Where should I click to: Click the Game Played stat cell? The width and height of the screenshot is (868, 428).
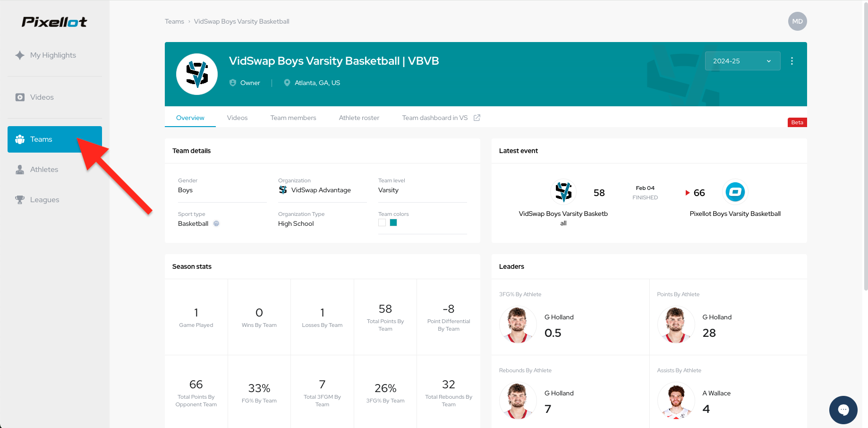tap(196, 317)
